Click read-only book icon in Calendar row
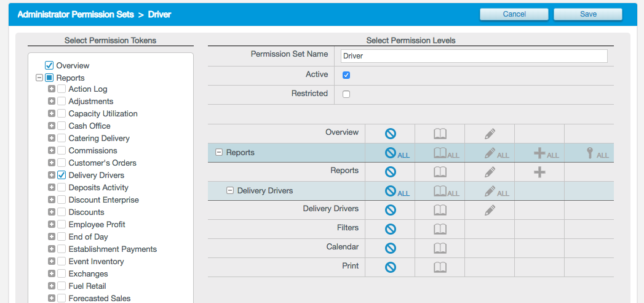 pos(440,248)
